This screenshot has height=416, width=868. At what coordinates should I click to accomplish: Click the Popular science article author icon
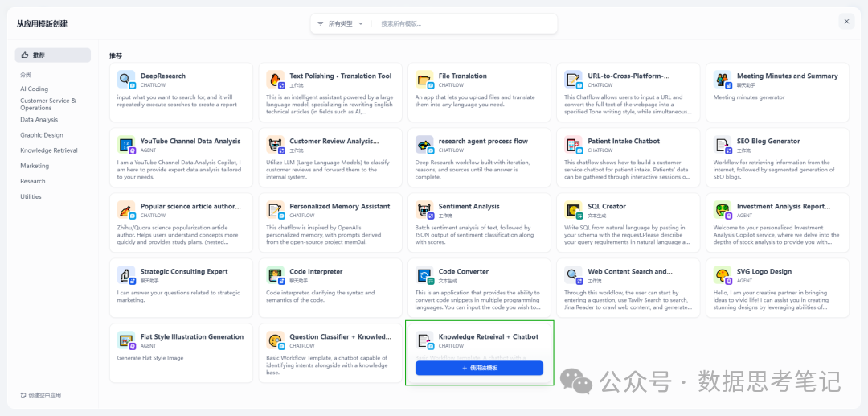[x=125, y=209]
